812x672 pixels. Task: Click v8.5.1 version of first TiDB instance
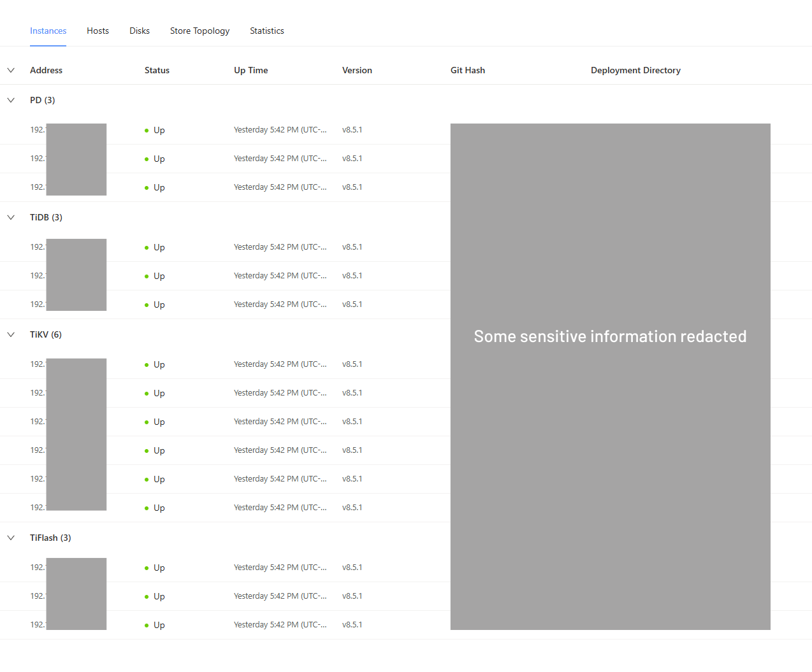pos(352,247)
